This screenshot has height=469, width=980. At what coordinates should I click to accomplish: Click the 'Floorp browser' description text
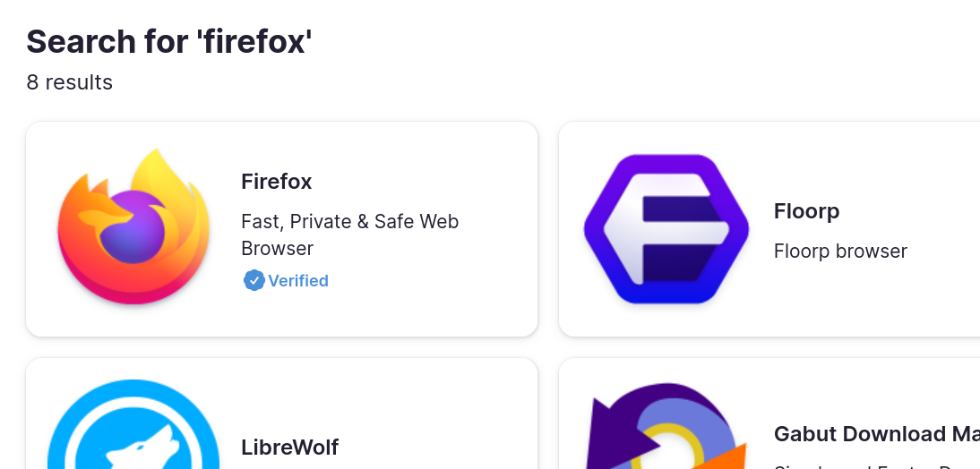tap(840, 251)
